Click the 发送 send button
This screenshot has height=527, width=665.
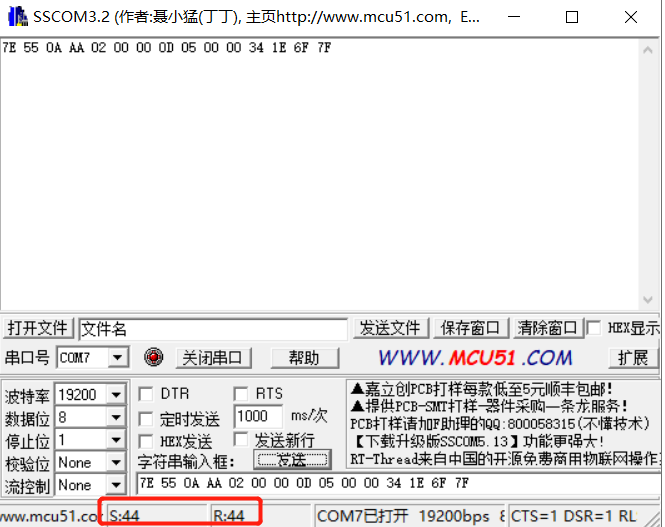(x=292, y=460)
